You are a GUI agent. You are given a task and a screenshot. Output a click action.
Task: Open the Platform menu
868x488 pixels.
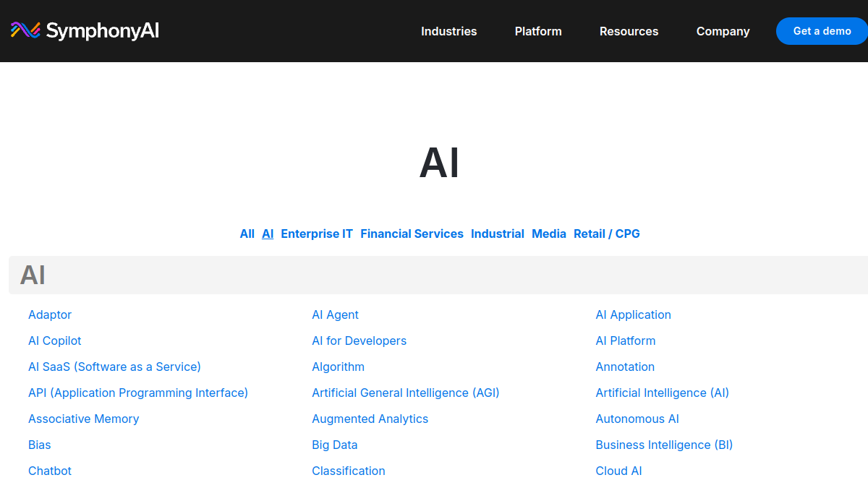(538, 31)
